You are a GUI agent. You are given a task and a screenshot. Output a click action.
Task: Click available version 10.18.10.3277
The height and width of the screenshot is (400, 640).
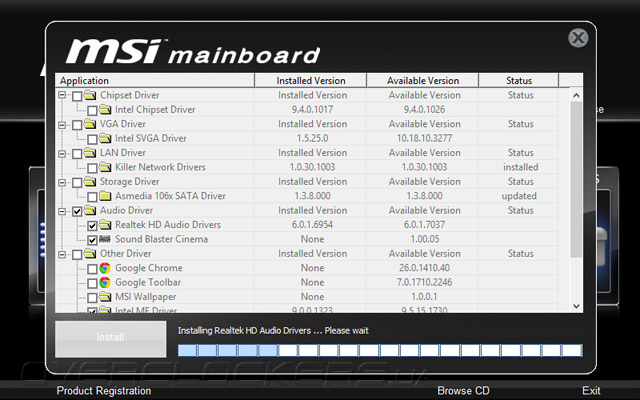click(x=424, y=138)
